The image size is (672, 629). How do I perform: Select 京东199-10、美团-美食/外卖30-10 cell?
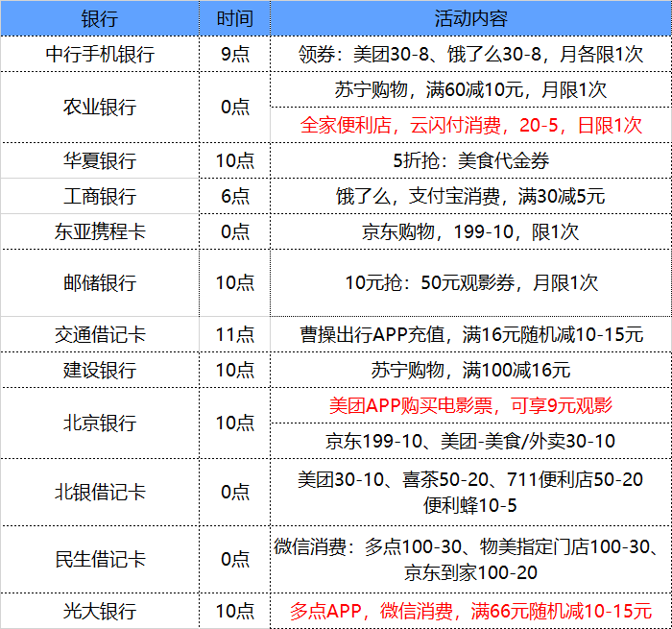coord(470,441)
